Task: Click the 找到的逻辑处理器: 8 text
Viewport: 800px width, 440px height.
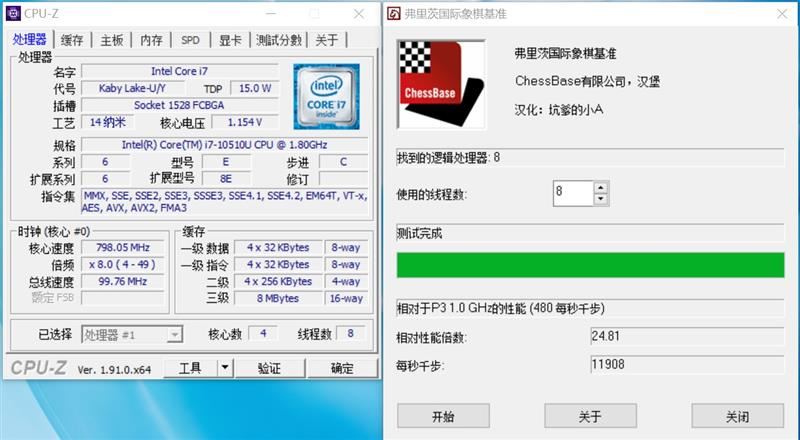Action: (448, 158)
